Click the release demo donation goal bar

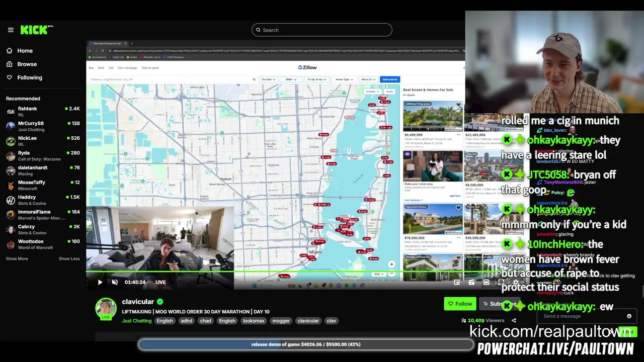(x=306, y=344)
